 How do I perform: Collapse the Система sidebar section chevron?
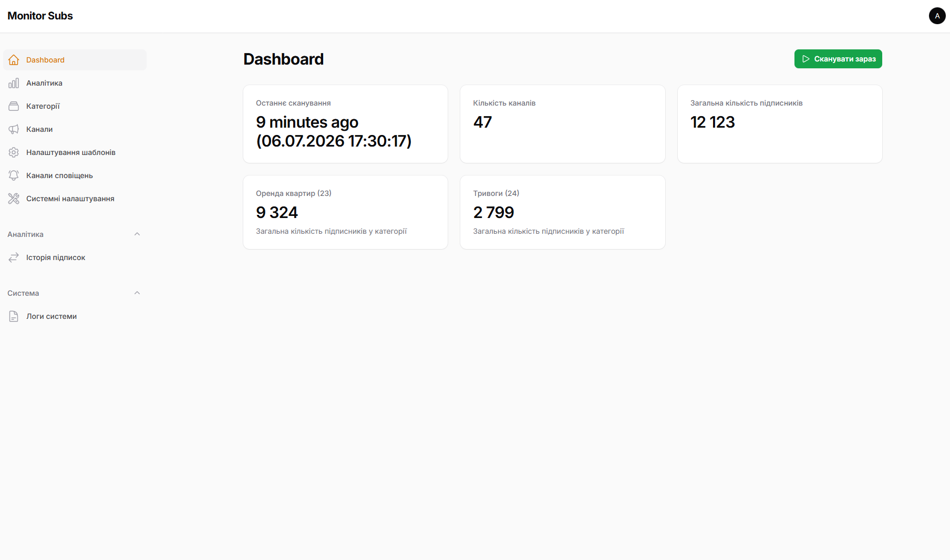137,293
